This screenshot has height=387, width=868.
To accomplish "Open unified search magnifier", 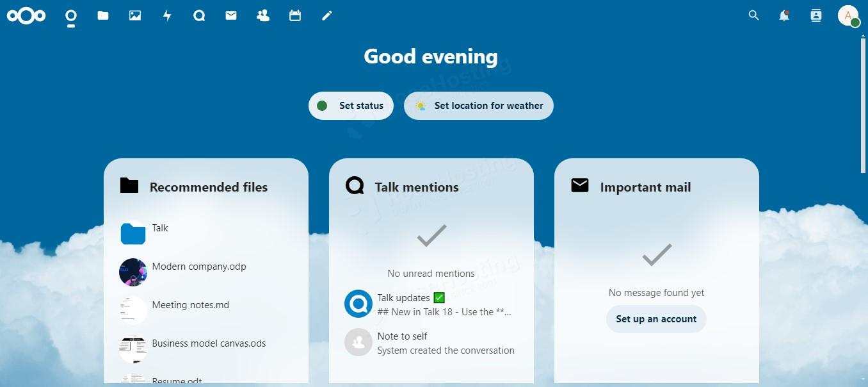I will point(753,15).
